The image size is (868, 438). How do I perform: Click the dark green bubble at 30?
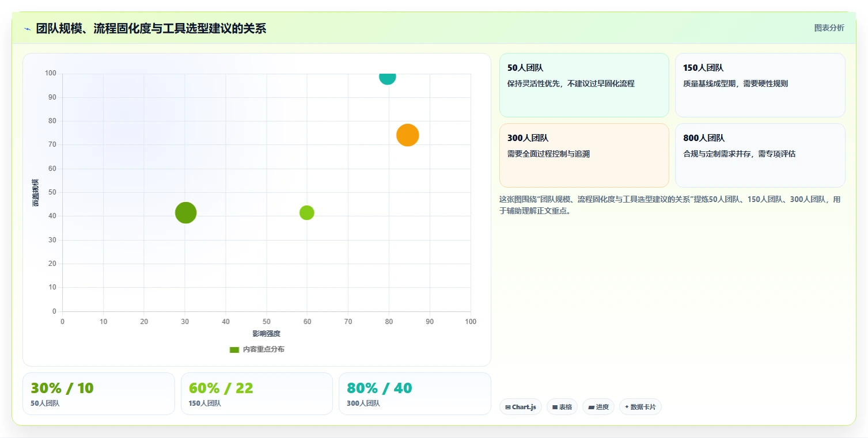(185, 213)
